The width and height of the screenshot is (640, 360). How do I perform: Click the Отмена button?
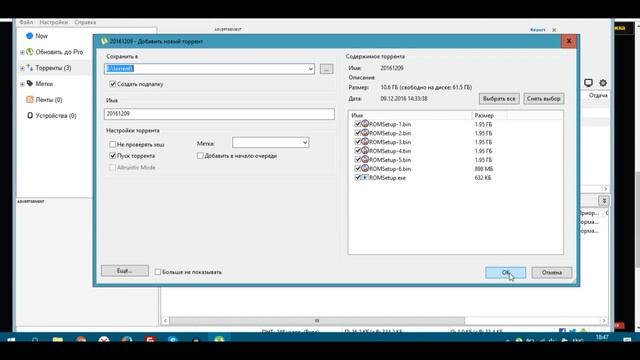pyautogui.click(x=552, y=272)
